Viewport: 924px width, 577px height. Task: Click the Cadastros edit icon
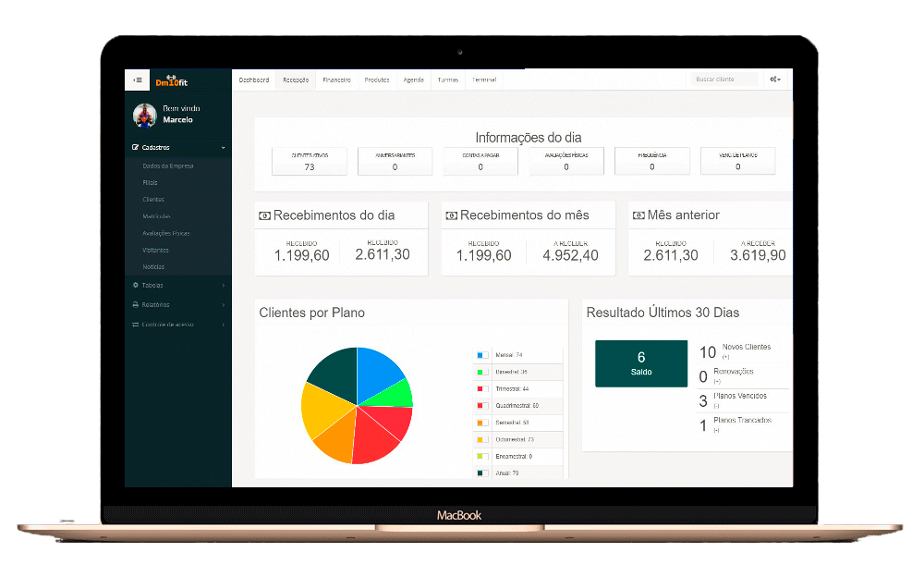point(136,148)
